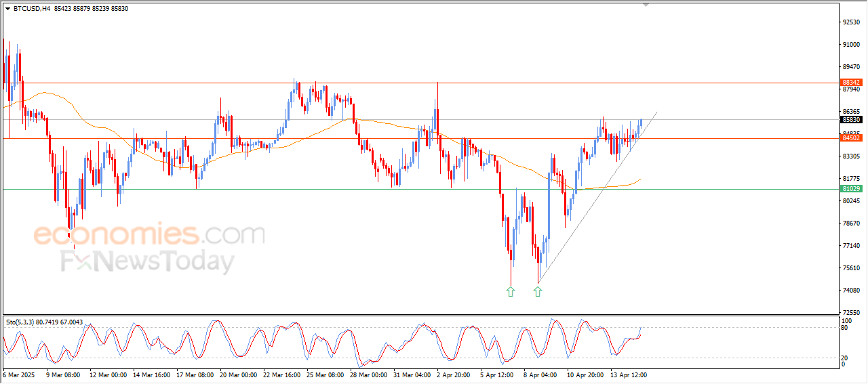Click the 2 Apr 20:00 time label

455,375
